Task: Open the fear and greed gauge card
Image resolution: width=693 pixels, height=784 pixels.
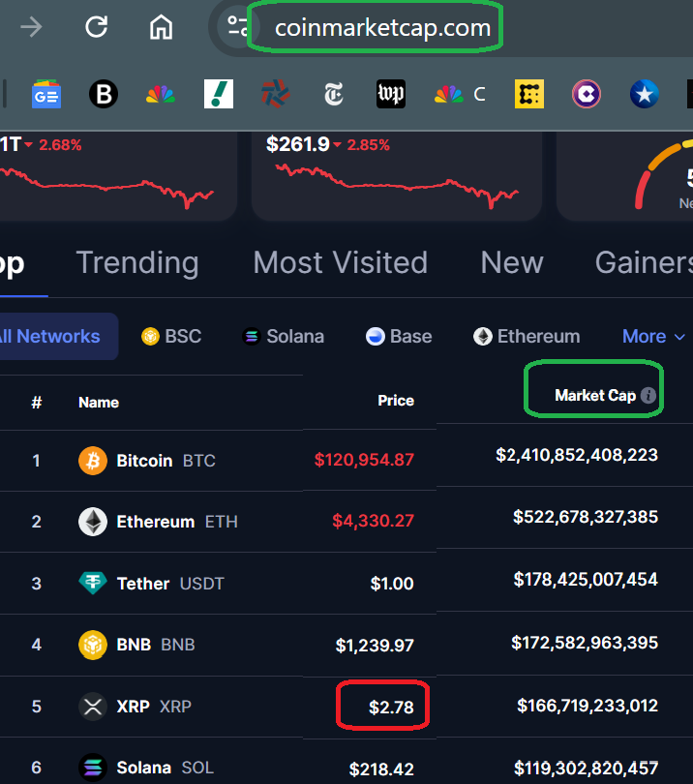Action: (625, 176)
